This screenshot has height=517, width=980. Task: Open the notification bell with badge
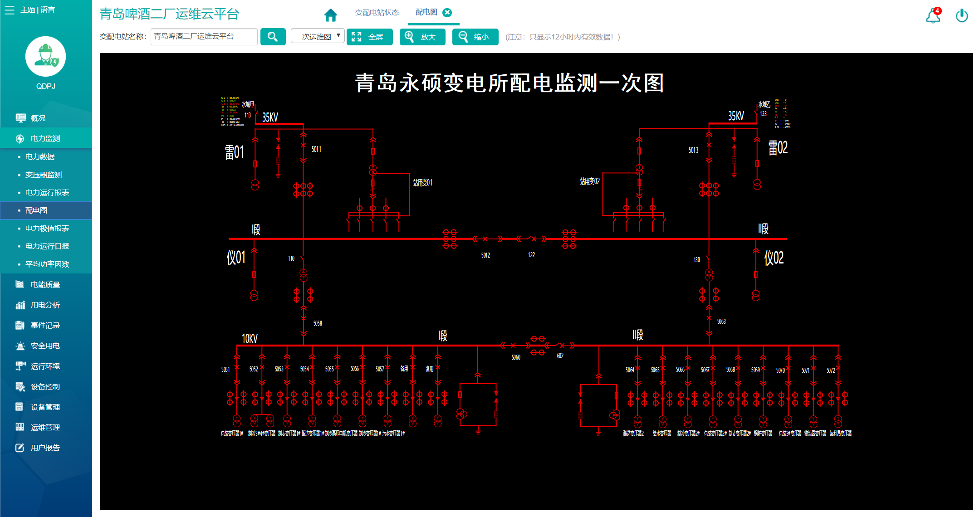pos(933,16)
